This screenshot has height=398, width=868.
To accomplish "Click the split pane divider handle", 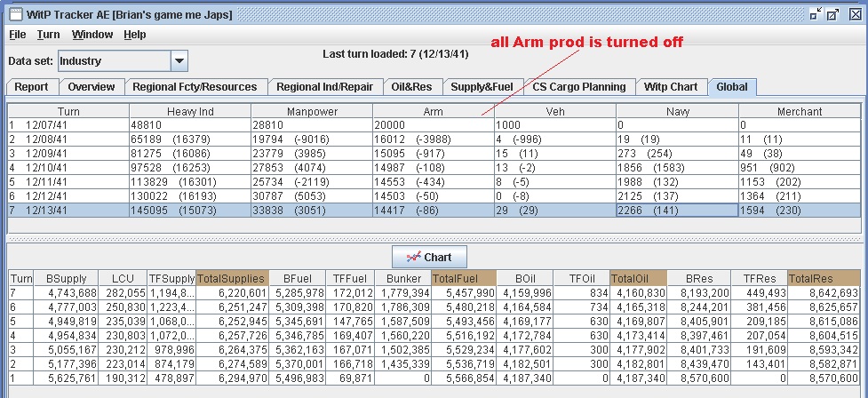I will tap(434, 239).
